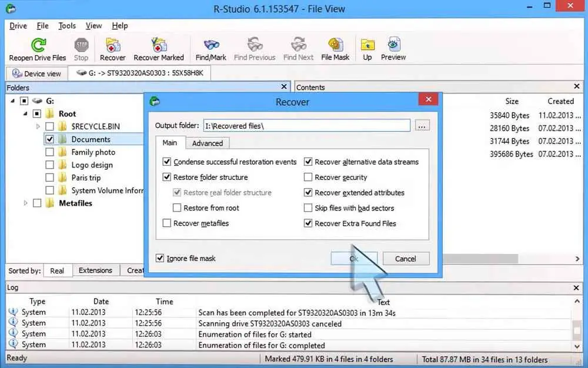588x368 pixels.
Task: Click the Logo design folder icon
Action: tap(62, 165)
